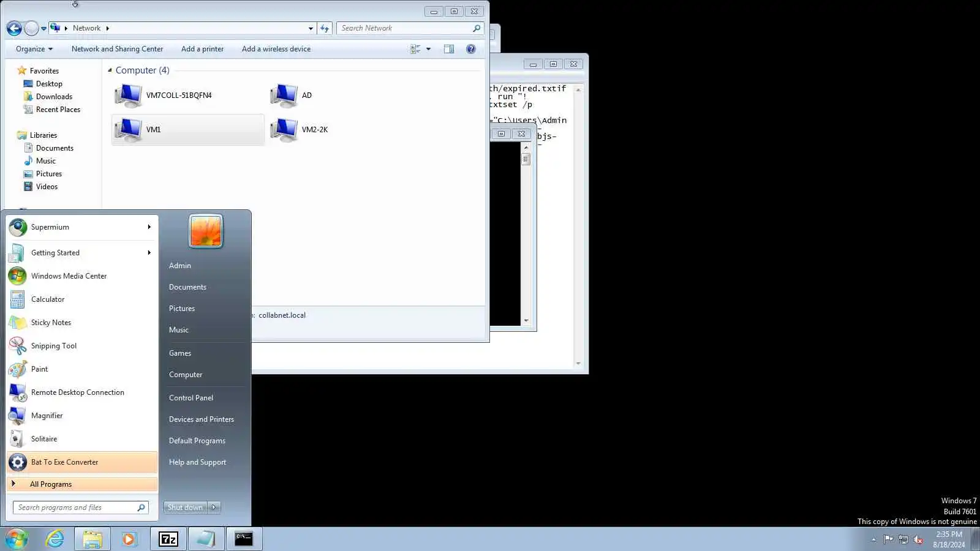Expand Getting Started jump list arrow
The width and height of the screenshot is (980, 551).
(149, 253)
